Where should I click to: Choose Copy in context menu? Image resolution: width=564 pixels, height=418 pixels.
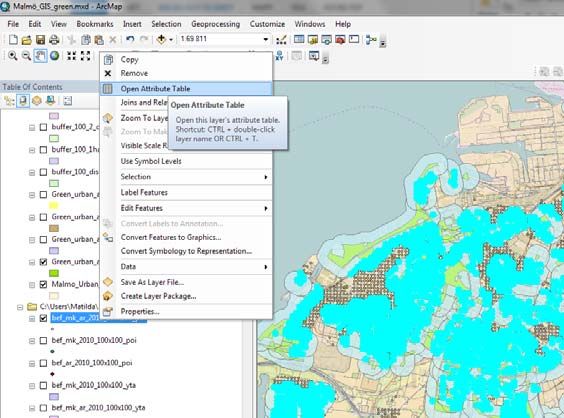click(x=186, y=59)
